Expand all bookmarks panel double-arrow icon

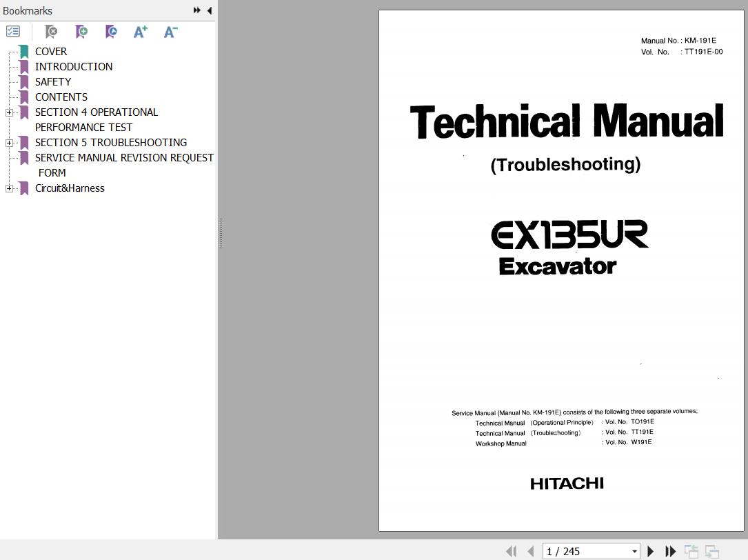coord(196,10)
